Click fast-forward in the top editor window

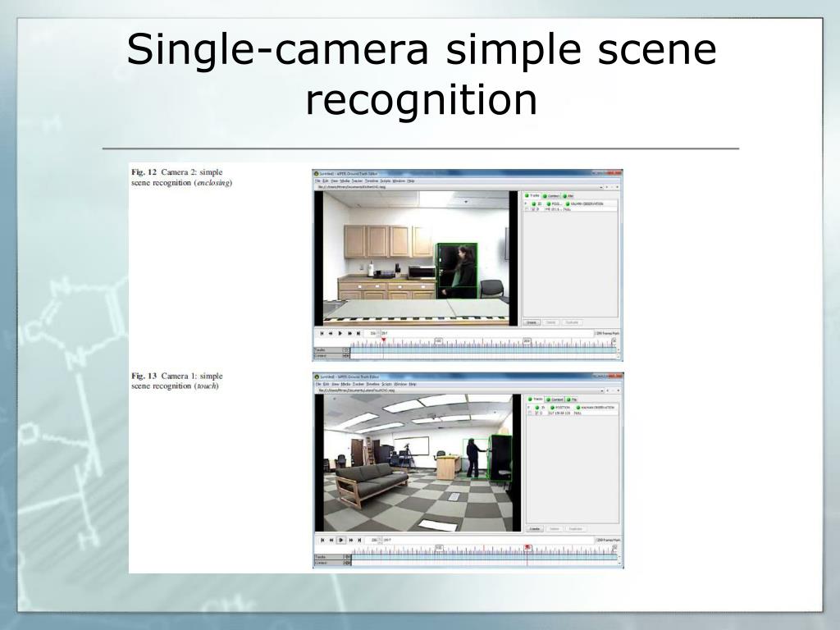coord(349,333)
